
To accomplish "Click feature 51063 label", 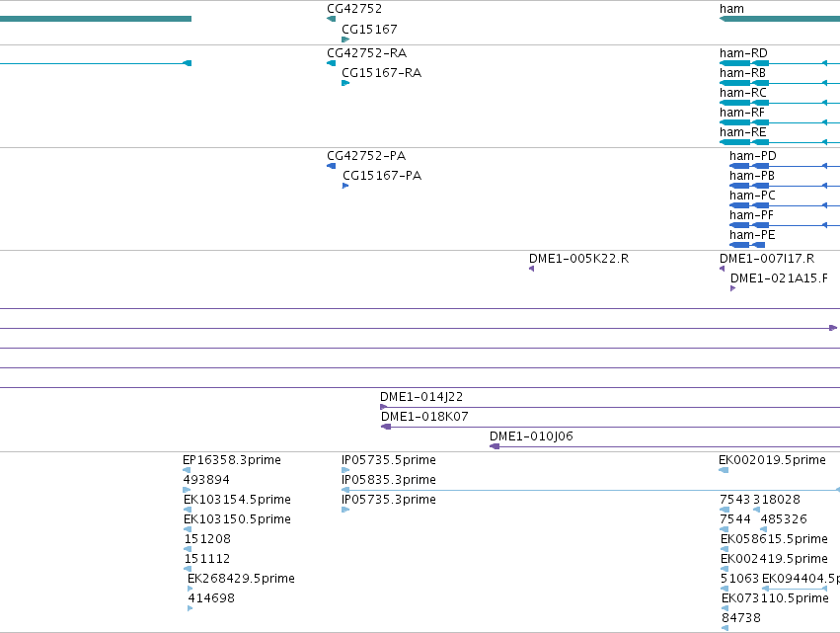I will pos(740,579).
